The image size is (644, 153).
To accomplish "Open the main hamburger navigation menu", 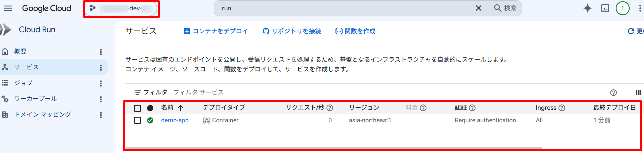I will click(8, 8).
